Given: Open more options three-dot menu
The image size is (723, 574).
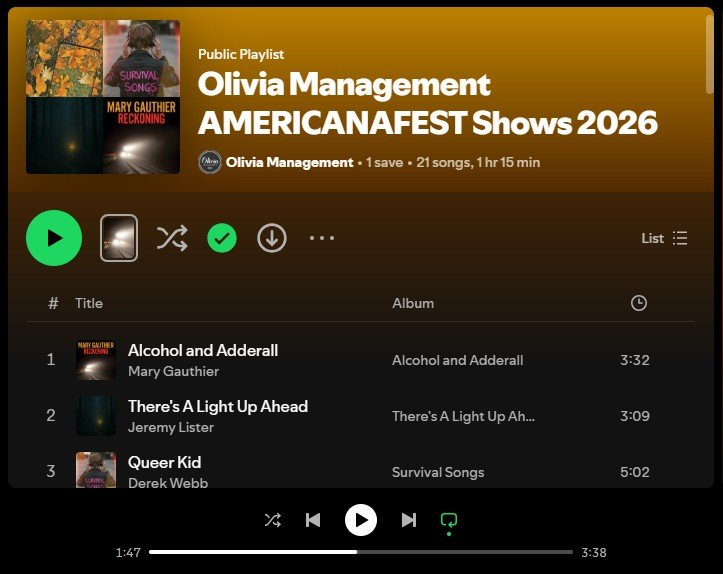Looking at the screenshot, I should (322, 238).
